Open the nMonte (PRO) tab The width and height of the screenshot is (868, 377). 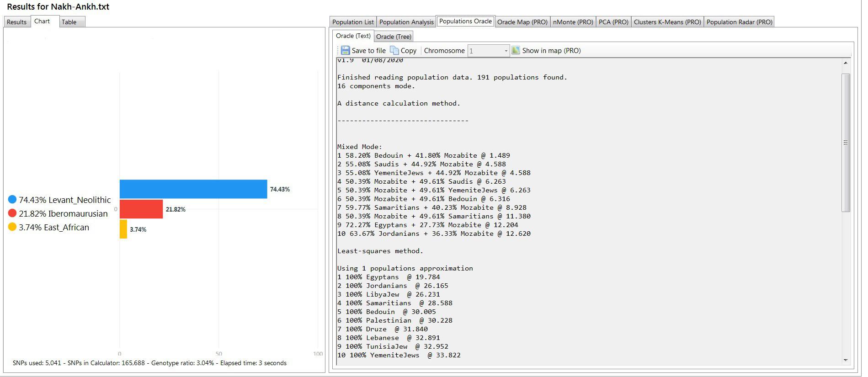tap(573, 22)
